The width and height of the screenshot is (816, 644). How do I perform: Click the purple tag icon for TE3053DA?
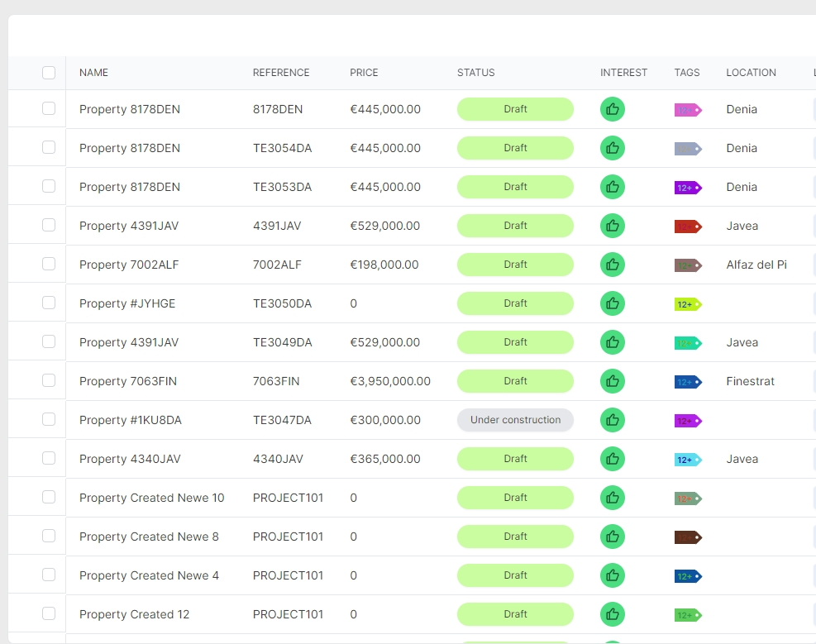(687, 188)
